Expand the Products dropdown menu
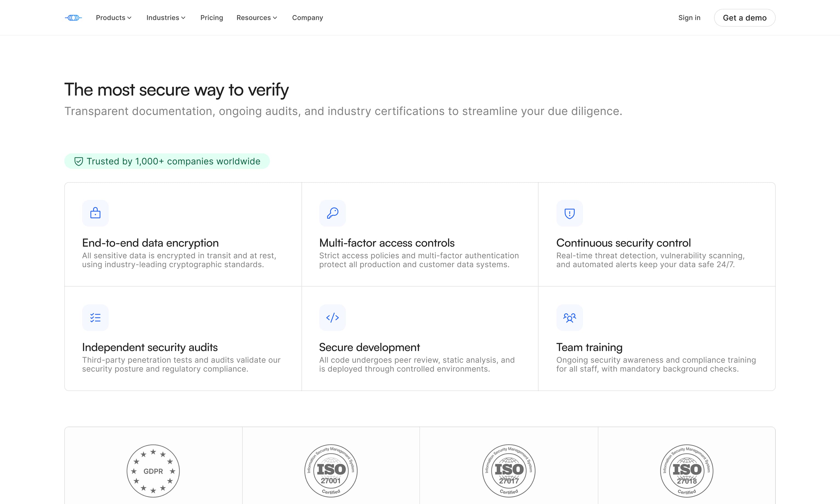The width and height of the screenshot is (840, 504). 113,18
